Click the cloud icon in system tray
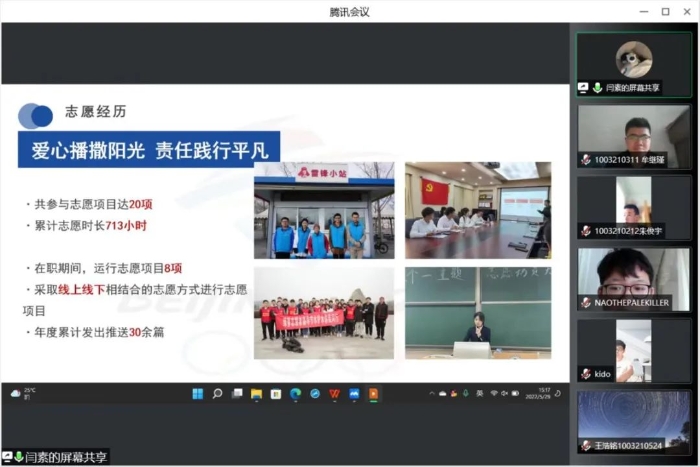Image resolution: width=700 pixels, height=467 pixels. pos(442,394)
